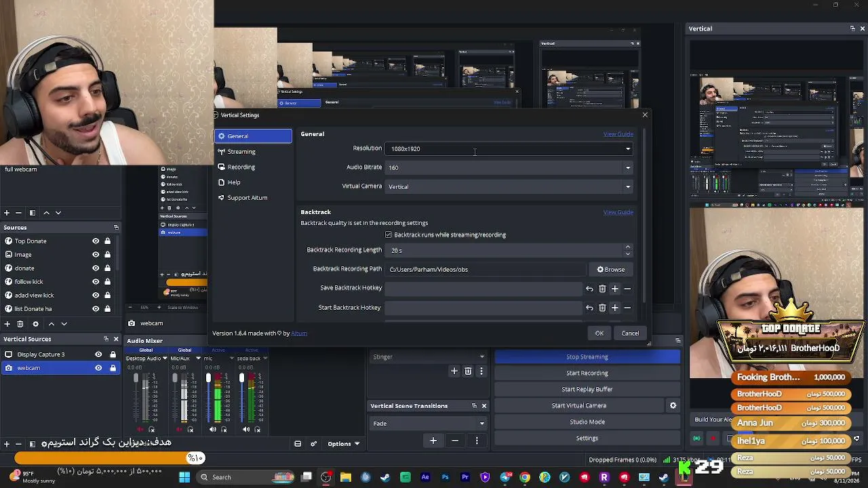
Task: Open the Options dropdown menu
Action: pos(343,444)
